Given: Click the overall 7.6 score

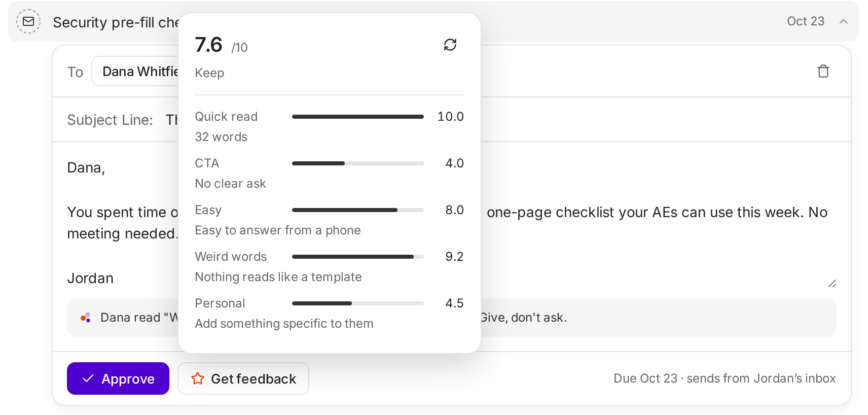Looking at the screenshot, I should point(209,45).
